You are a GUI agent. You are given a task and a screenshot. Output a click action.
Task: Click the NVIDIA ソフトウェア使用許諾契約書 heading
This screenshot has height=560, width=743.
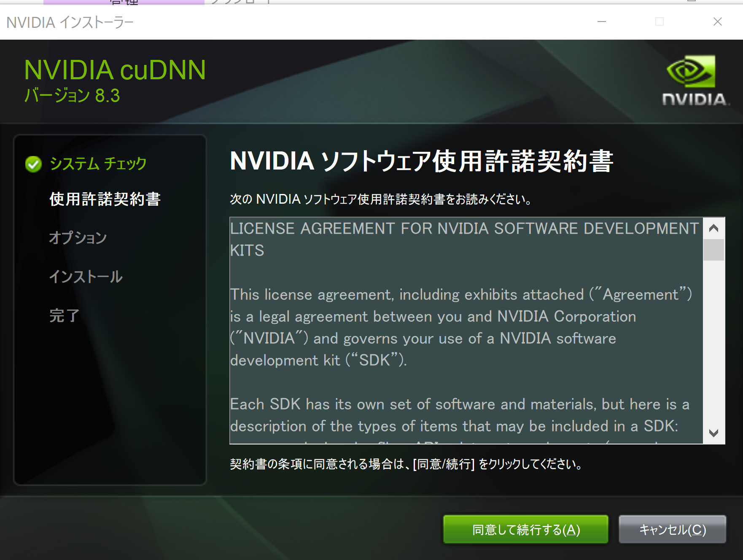(422, 161)
